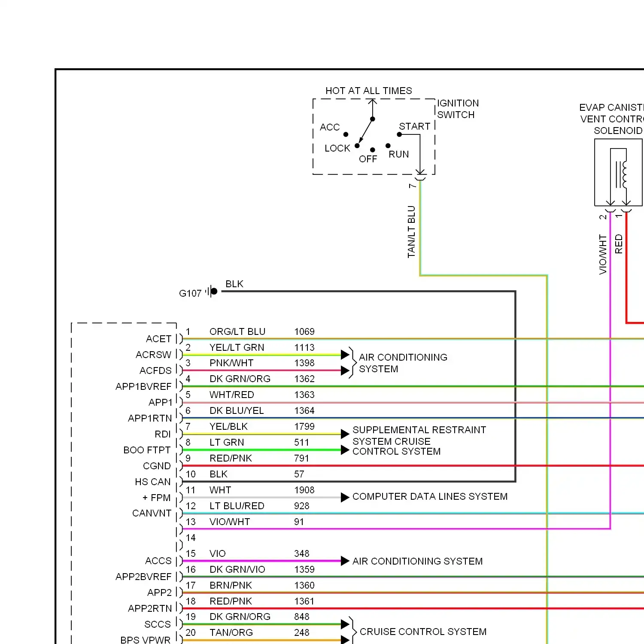
Task: Click the HS CAN pin name
Action: point(153,482)
